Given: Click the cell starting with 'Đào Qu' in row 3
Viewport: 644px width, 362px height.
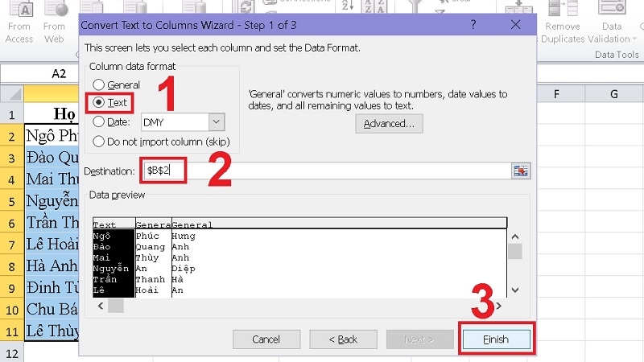Looking at the screenshot, I should 52,158.
